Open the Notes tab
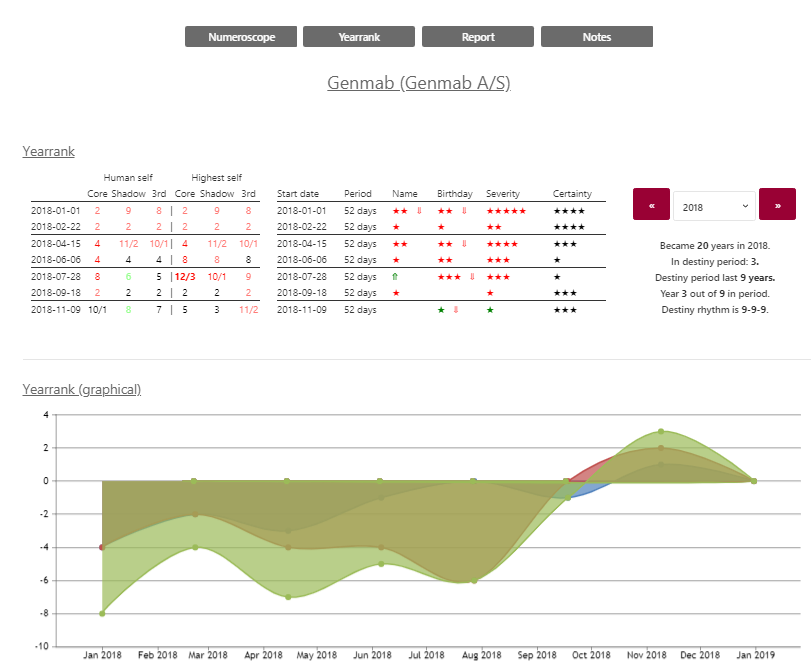This screenshot has height=661, width=811. click(x=597, y=37)
